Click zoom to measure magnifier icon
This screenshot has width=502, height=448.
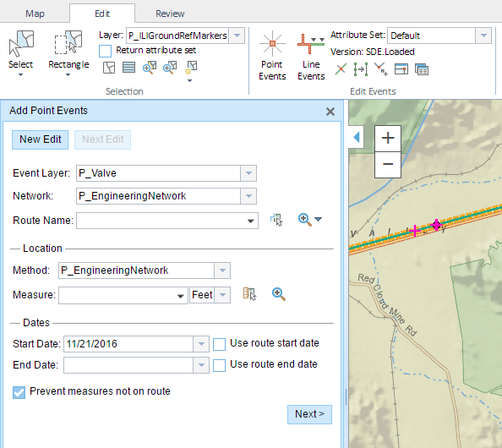click(279, 294)
